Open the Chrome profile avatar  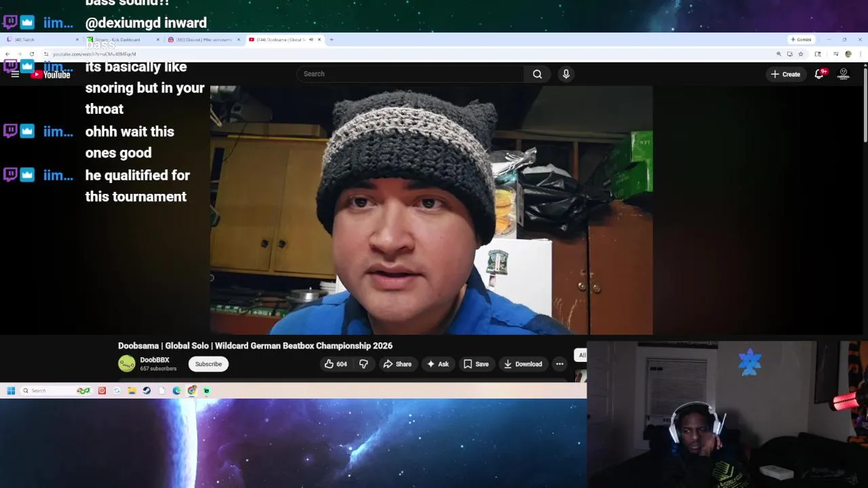pyautogui.click(x=848, y=54)
